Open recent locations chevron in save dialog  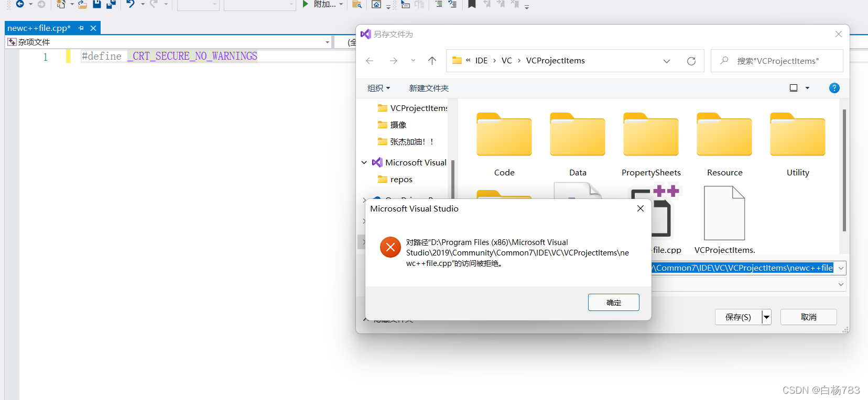point(413,61)
